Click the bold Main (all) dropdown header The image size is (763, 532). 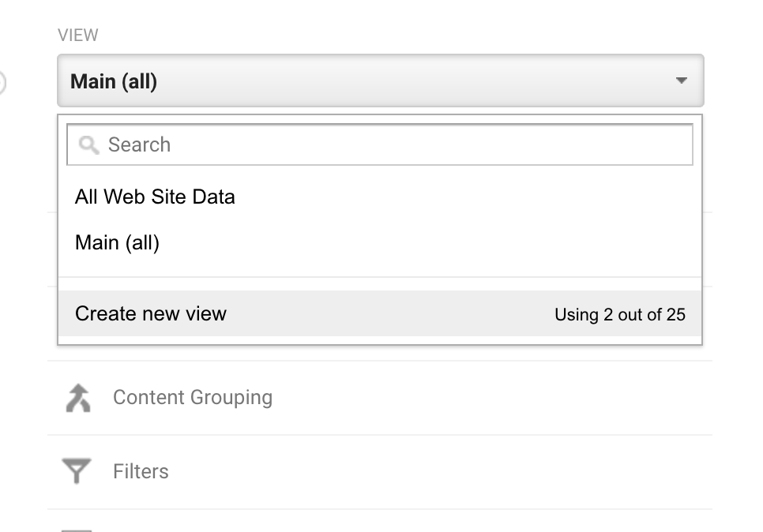381,81
